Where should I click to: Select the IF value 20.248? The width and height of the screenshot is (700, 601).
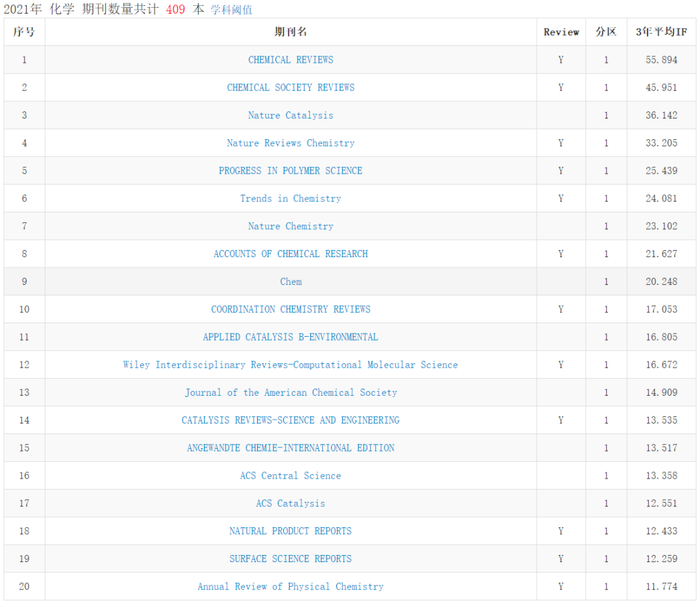click(662, 282)
